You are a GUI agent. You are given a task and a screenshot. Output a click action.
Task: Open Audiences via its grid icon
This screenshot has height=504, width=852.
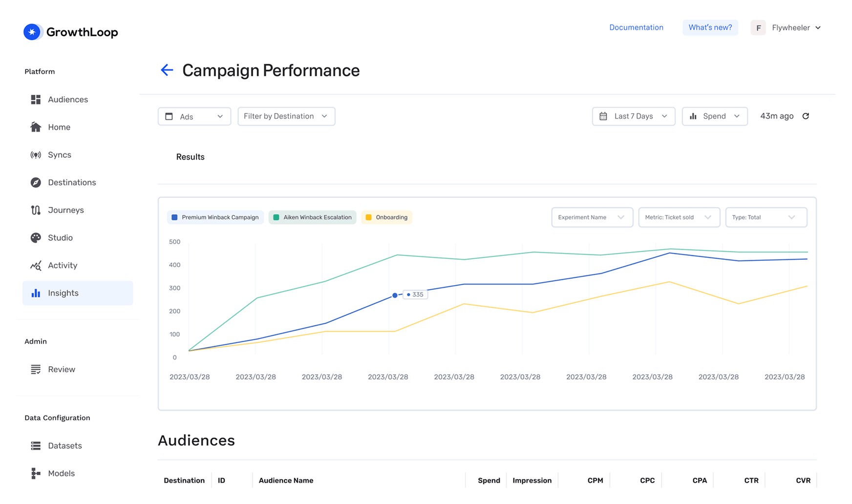(36, 100)
